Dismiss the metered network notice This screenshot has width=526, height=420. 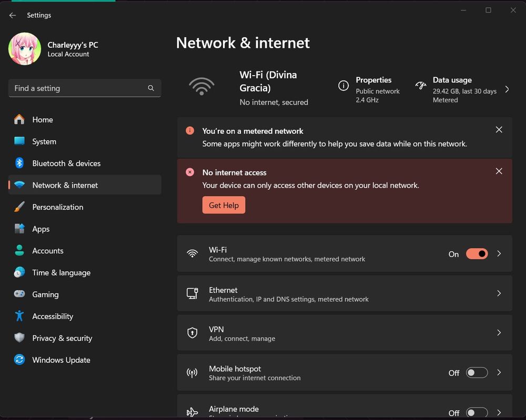point(499,130)
